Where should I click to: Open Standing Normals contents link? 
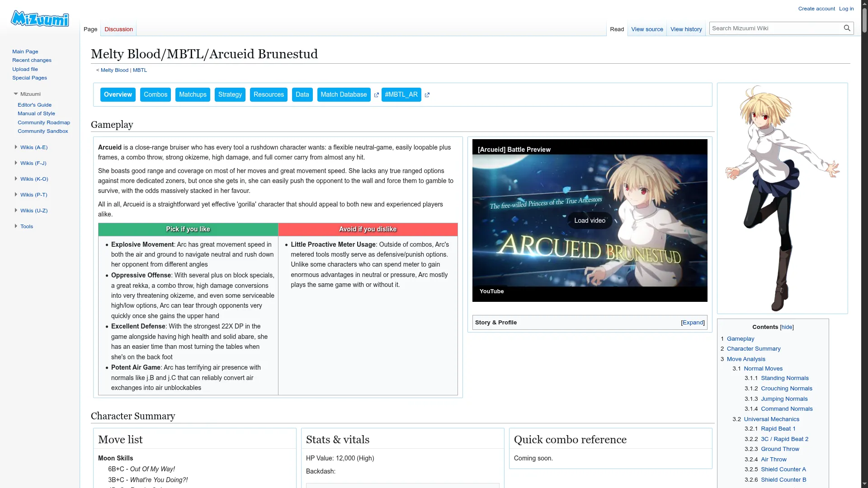click(x=784, y=378)
